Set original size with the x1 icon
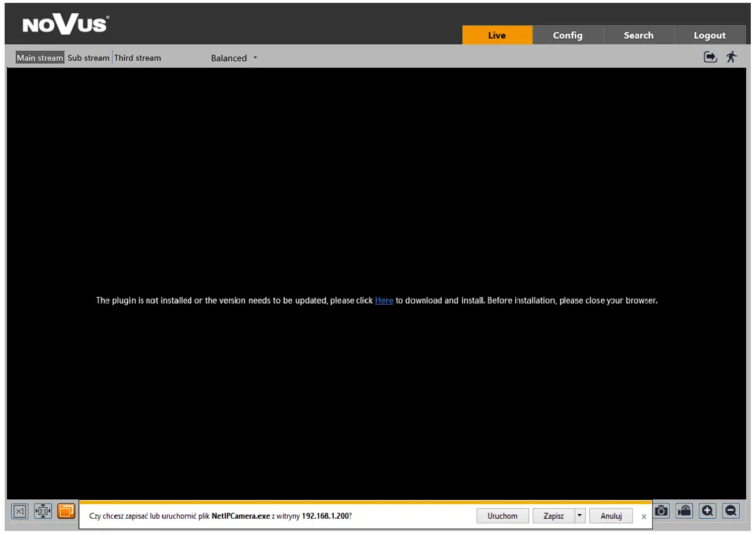The image size is (756, 535). 19,511
